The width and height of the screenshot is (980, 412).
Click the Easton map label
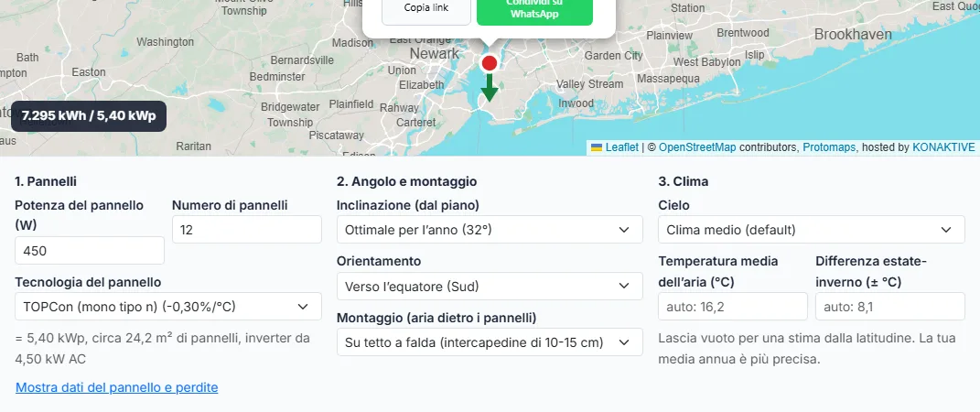pyautogui.click(x=89, y=72)
